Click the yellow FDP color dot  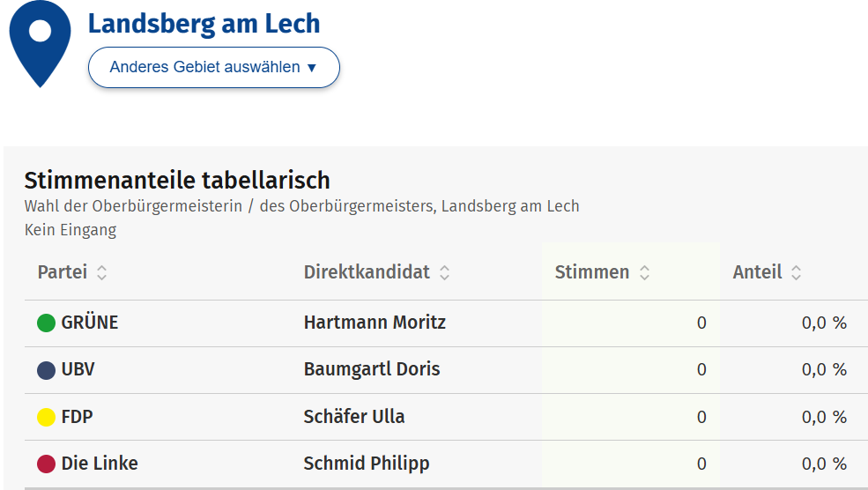click(47, 417)
